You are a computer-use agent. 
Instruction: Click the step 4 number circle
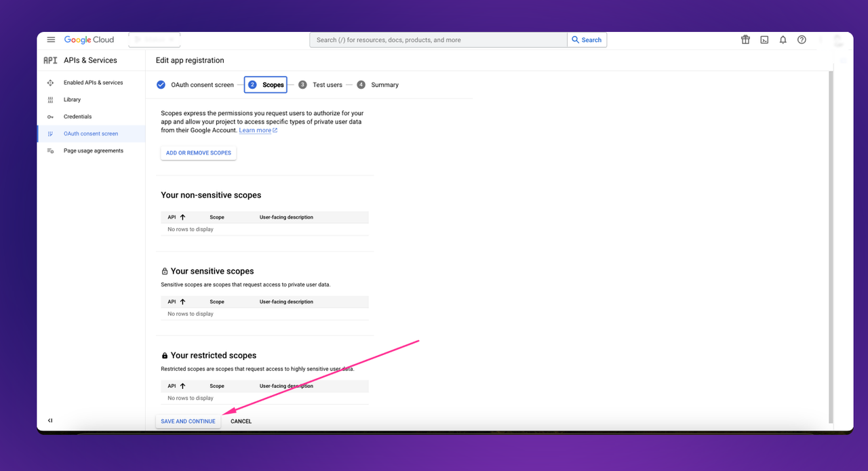coord(361,85)
